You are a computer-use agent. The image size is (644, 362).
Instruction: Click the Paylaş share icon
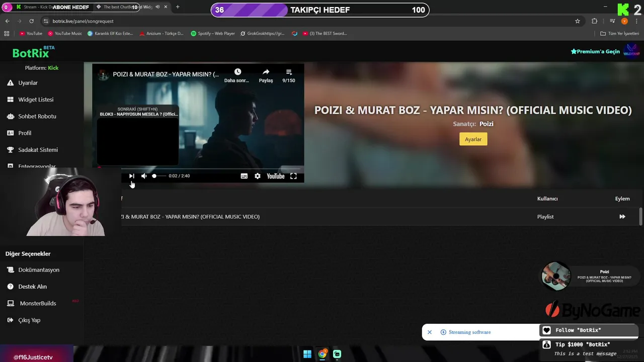266,72
